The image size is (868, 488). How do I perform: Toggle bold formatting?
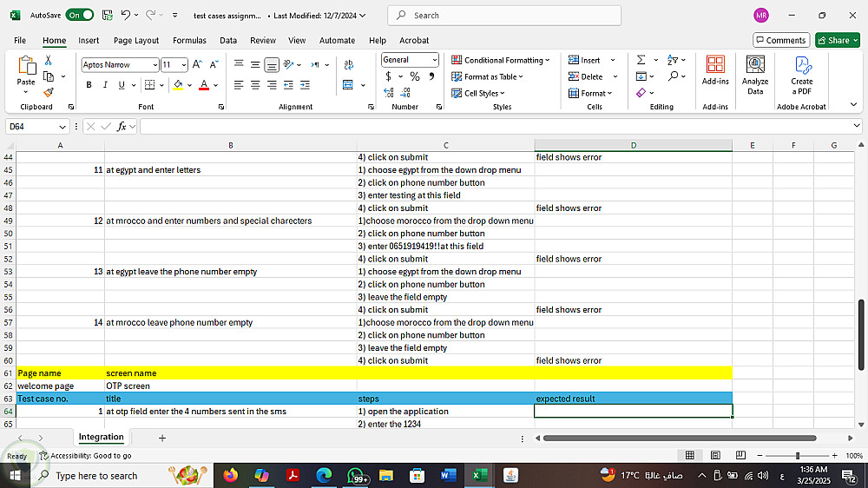click(x=89, y=85)
